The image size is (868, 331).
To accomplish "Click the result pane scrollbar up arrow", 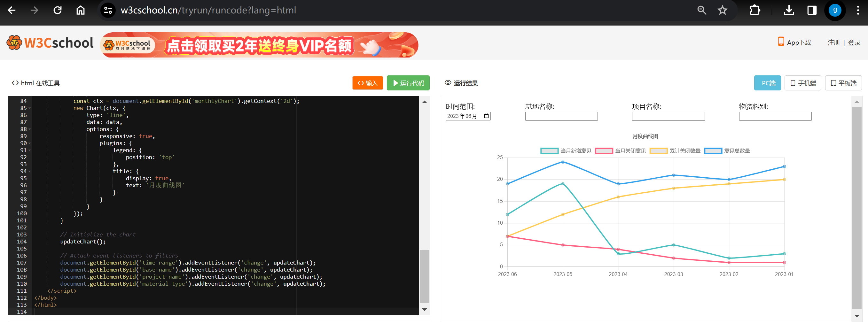I will click(856, 102).
